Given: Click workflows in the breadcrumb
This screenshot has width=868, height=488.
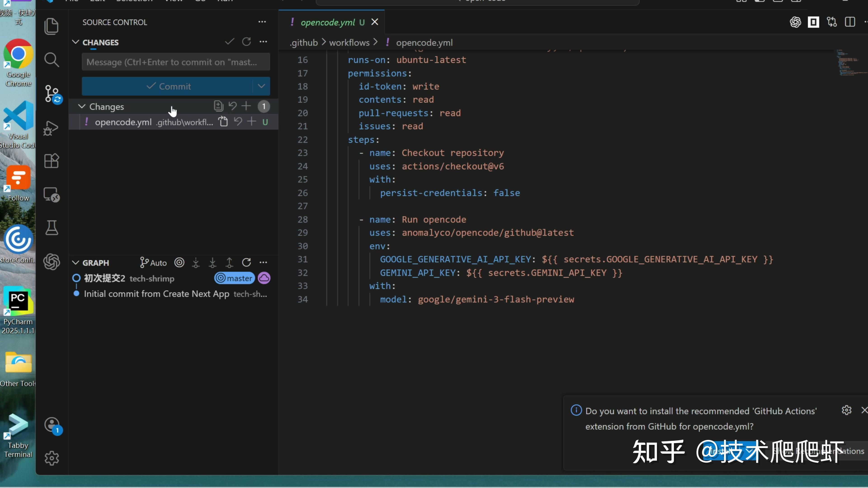Looking at the screenshot, I should [349, 43].
